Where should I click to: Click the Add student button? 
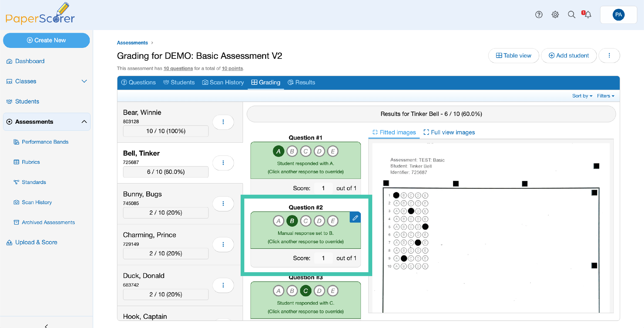569,56
